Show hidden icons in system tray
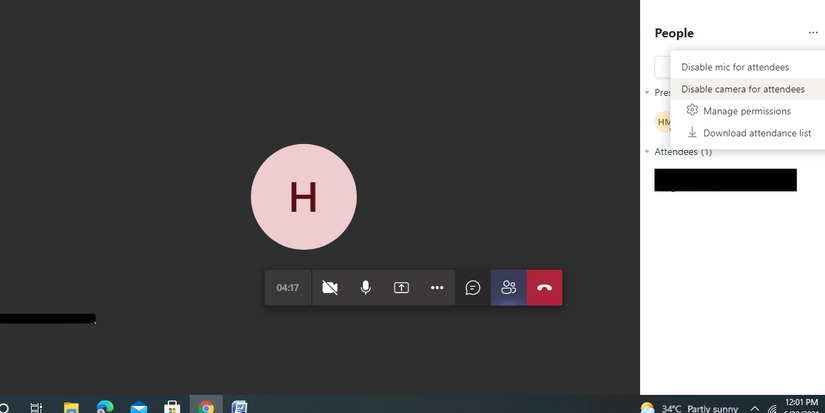 tap(754, 409)
